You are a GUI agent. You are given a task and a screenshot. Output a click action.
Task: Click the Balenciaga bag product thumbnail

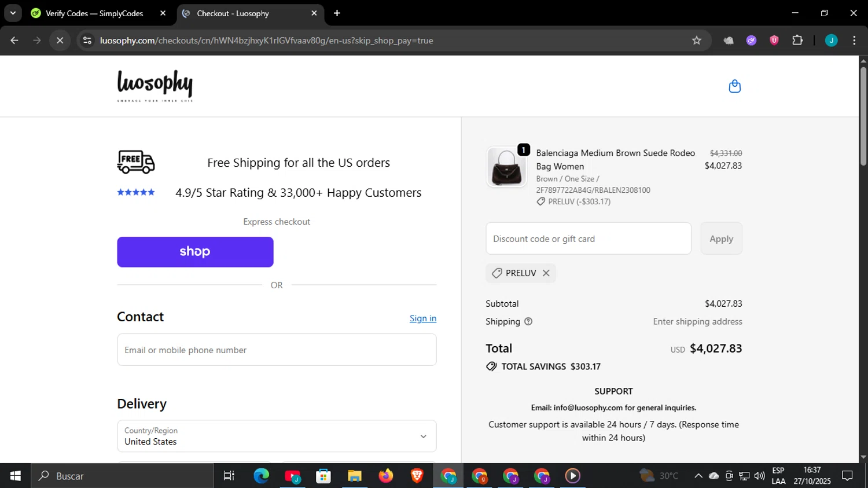coord(506,167)
